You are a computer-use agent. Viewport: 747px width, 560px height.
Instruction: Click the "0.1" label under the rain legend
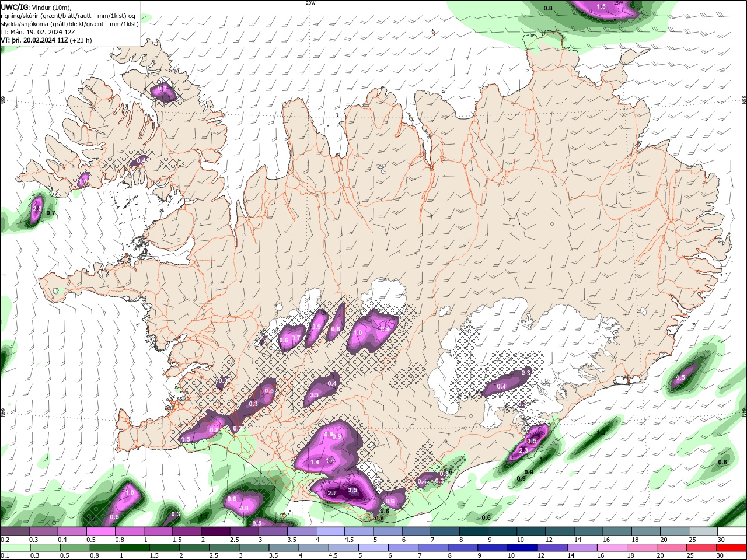(x=5, y=556)
